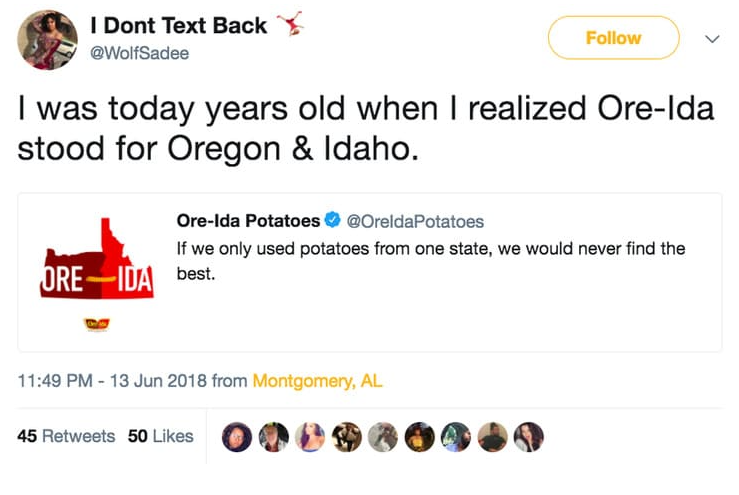
Task: Open the quoted Ore-Ida tweet text
Action: click(430, 259)
